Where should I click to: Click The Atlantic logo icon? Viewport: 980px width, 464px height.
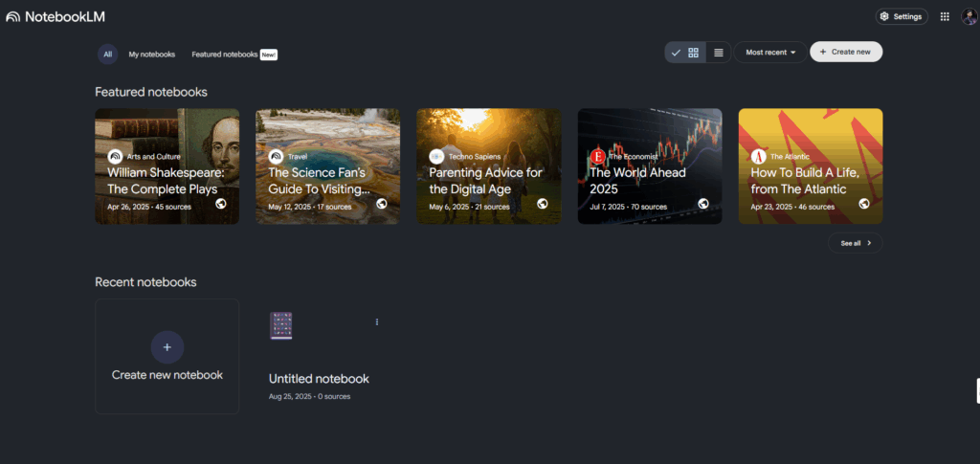759,157
